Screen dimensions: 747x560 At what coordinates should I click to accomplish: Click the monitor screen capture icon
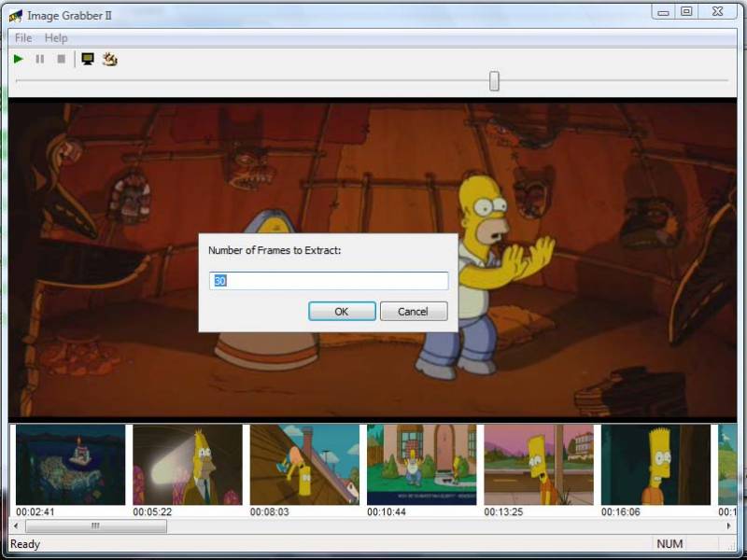(88, 59)
